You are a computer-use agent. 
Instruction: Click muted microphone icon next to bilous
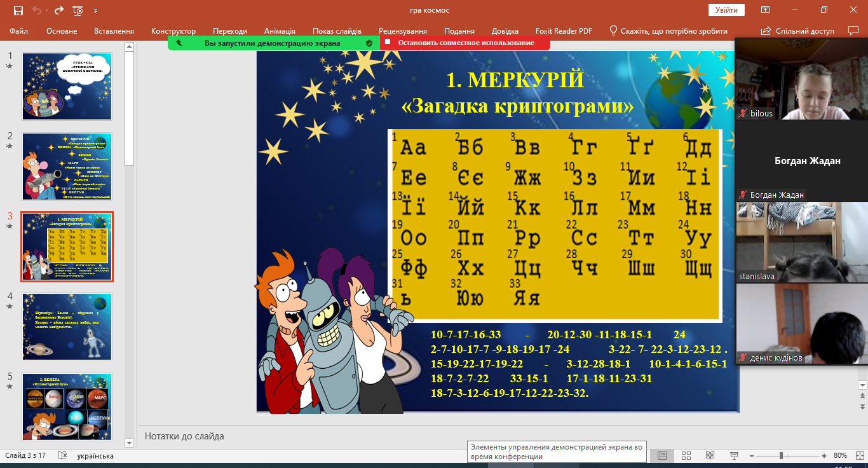pyautogui.click(x=743, y=113)
